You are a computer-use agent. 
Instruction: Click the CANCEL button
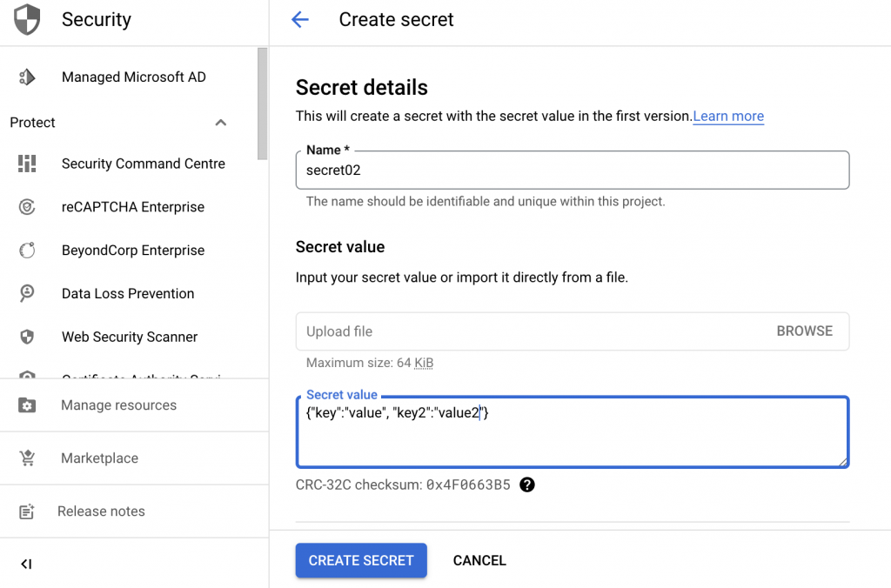pos(479,560)
